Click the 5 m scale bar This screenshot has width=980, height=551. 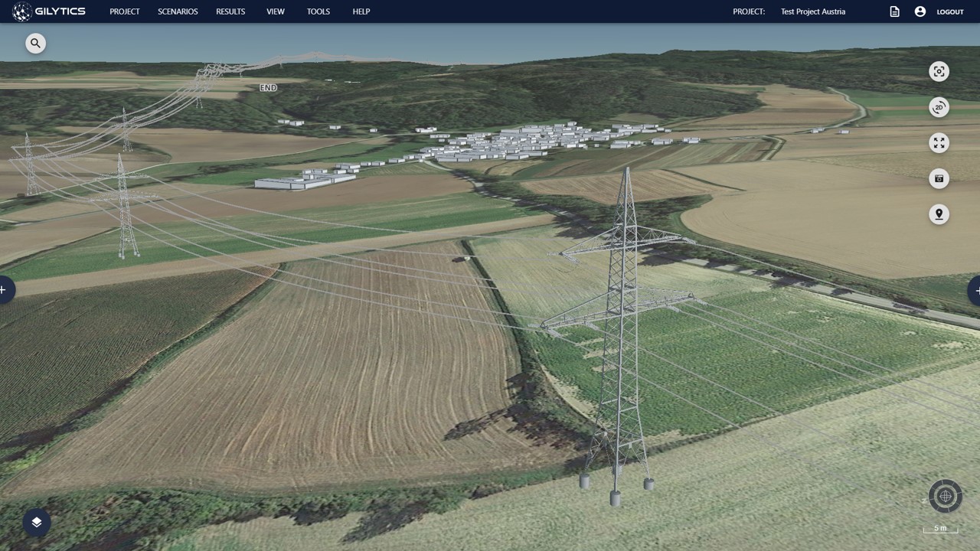click(x=939, y=528)
